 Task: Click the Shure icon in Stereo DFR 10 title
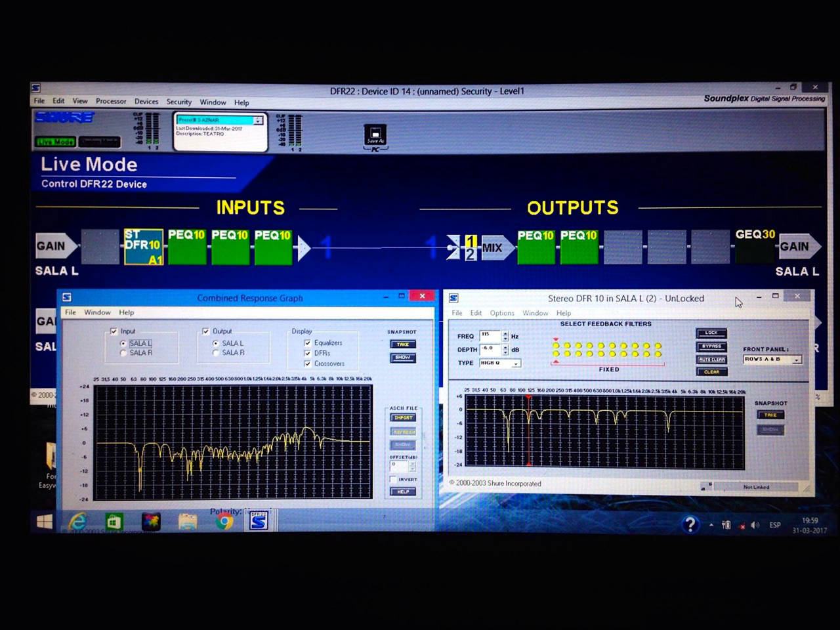(x=453, y=298)
